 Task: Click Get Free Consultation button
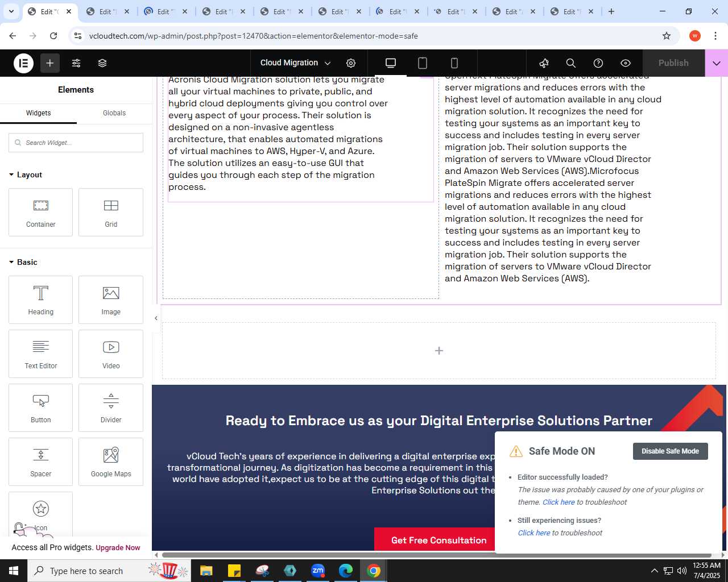(439, 540)
